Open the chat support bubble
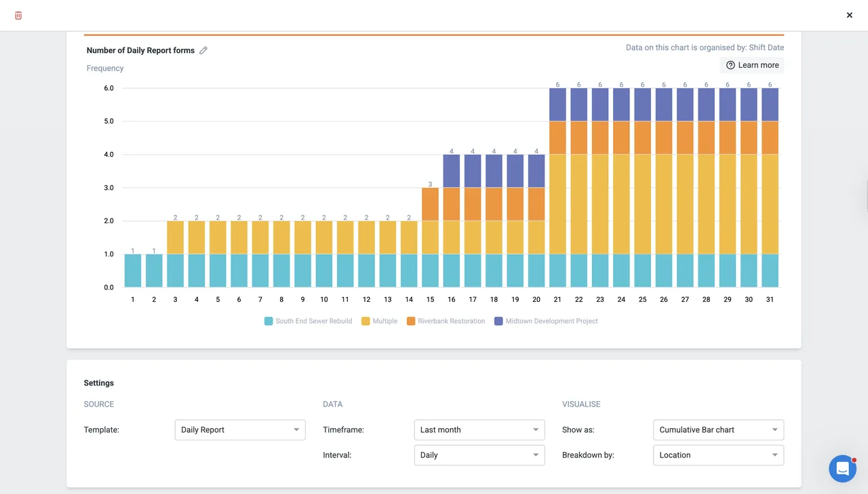Viewport: 868px width, 494px height. tap(842, 468)
